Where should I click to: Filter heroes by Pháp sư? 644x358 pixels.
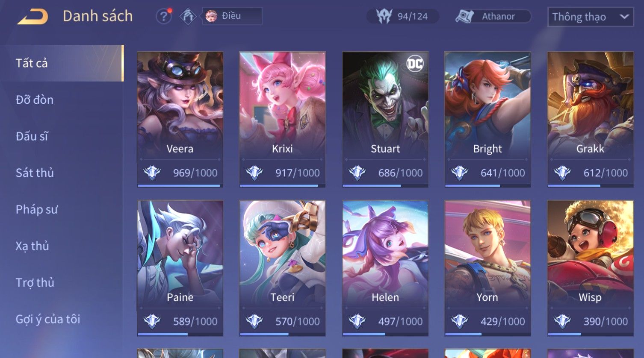[37, 209]
